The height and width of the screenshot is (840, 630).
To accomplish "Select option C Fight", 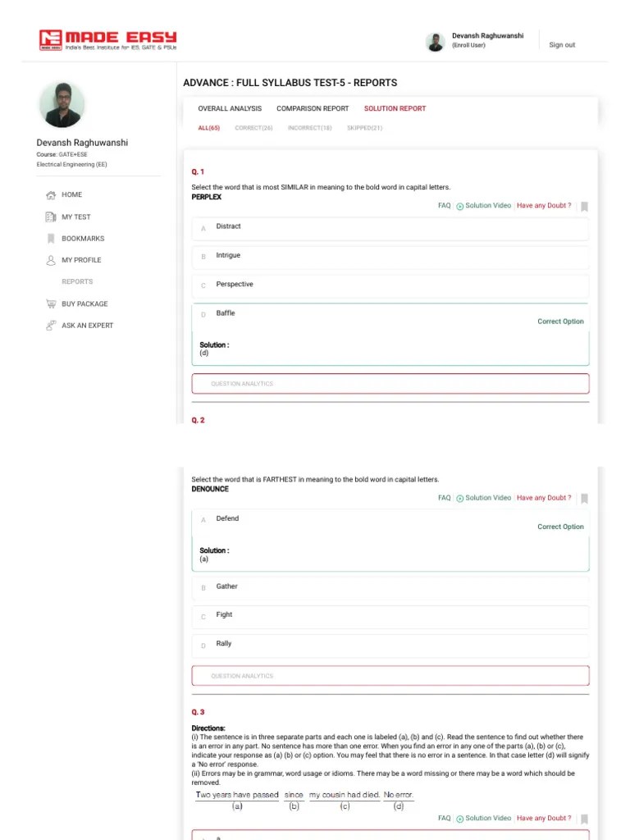I will [x=390, y=617].
